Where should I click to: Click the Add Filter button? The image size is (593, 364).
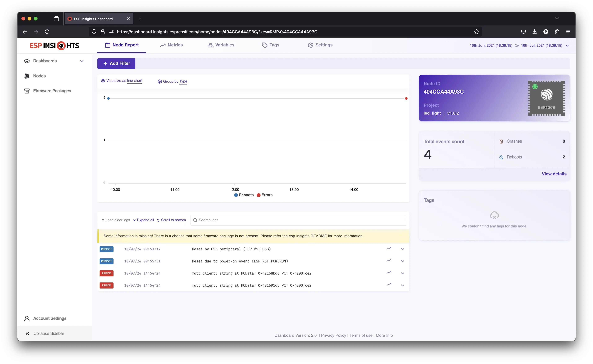tap(116, 64)
